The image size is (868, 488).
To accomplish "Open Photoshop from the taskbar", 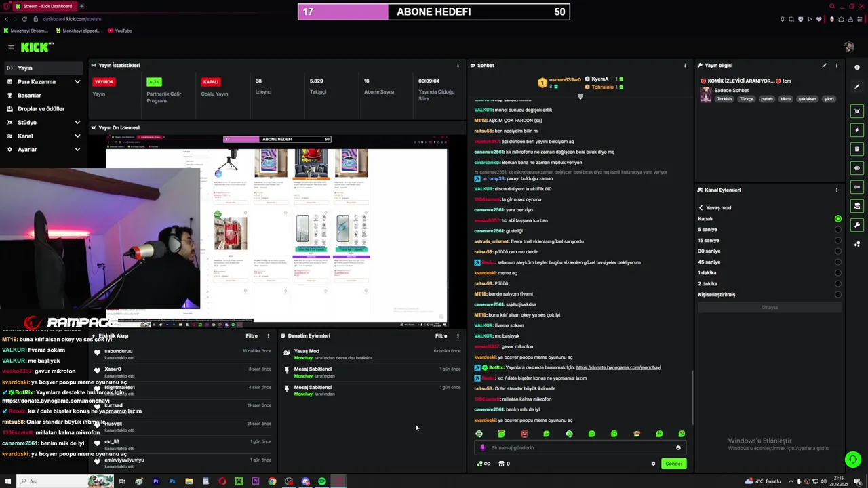I will pyautogui.click(x=172, y=481).
